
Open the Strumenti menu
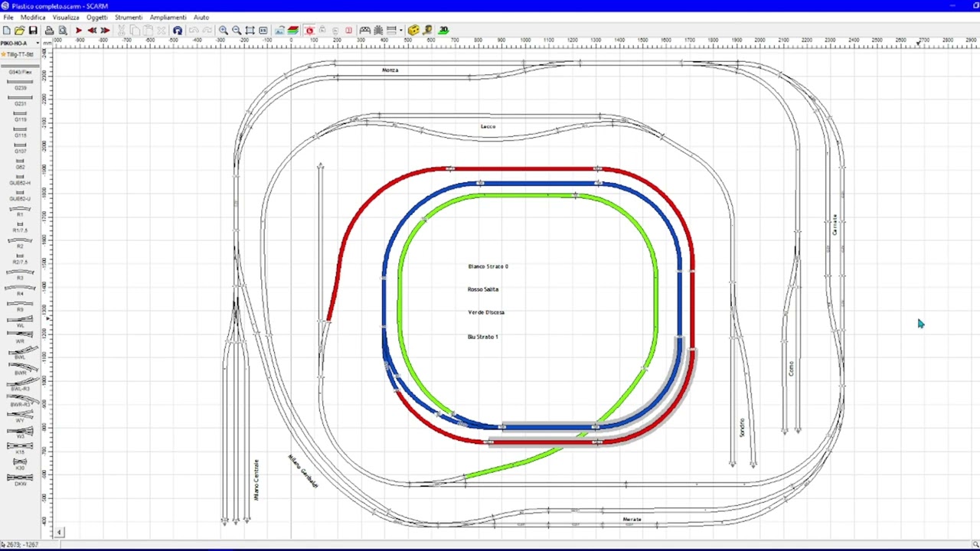[129, 17]
